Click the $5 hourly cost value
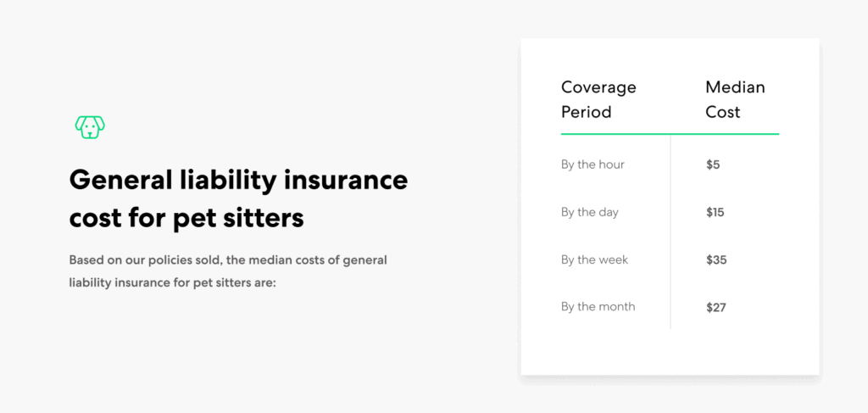Screen dimensions: 868x413 (713, 165)
